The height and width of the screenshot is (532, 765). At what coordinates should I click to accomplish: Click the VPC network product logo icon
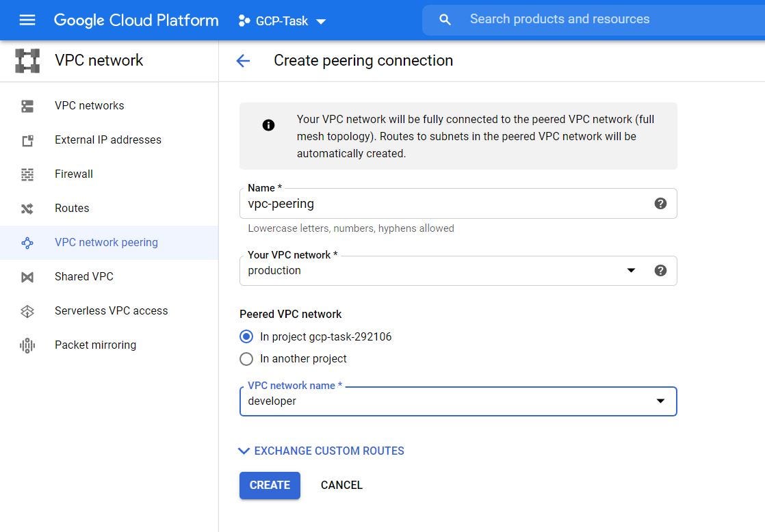pos(27,60)
